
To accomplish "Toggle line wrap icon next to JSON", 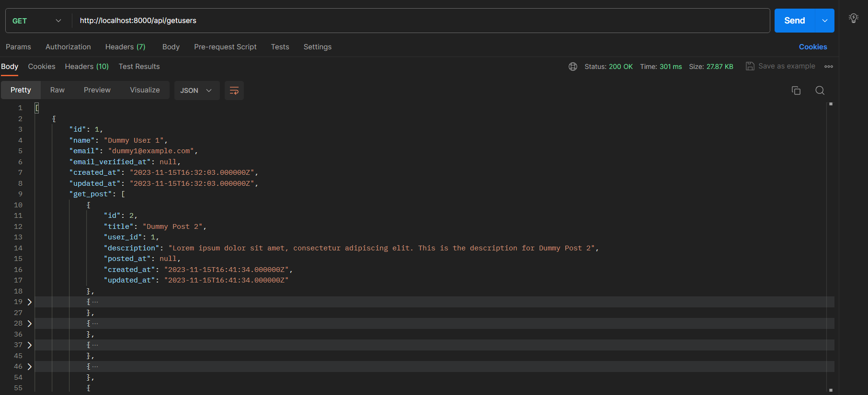I will tap(234, 90).
